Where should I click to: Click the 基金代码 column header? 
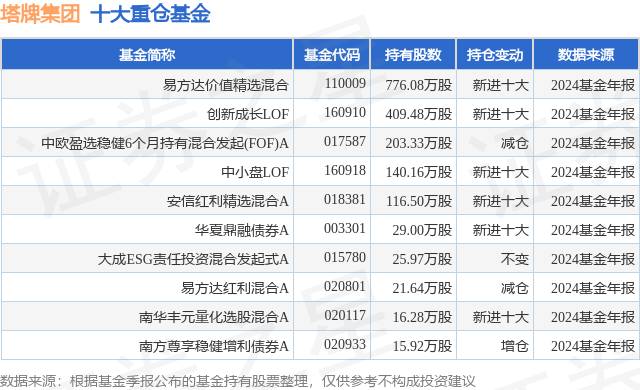(x=331, y=55)
